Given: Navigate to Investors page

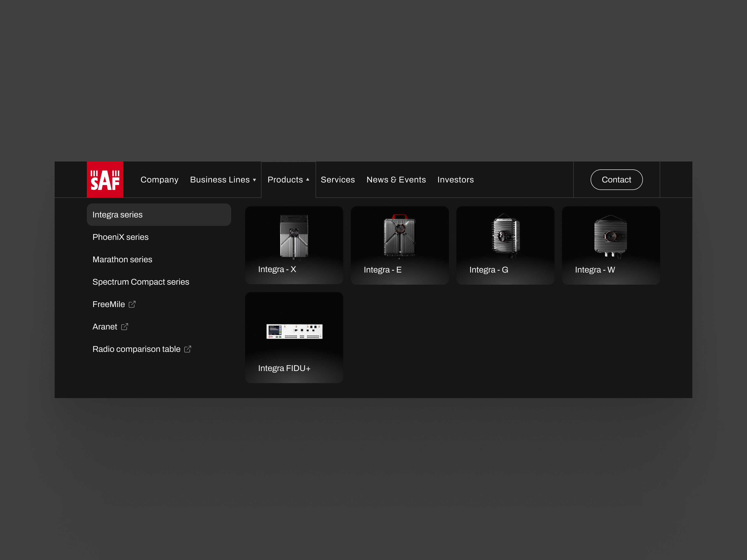Looking at the screenshot, I should click(455, 180).
